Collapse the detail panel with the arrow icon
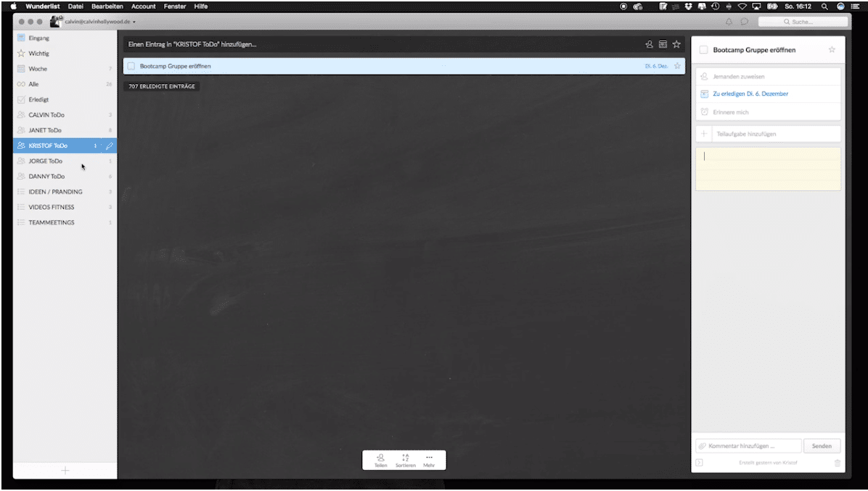 (699, 463)
